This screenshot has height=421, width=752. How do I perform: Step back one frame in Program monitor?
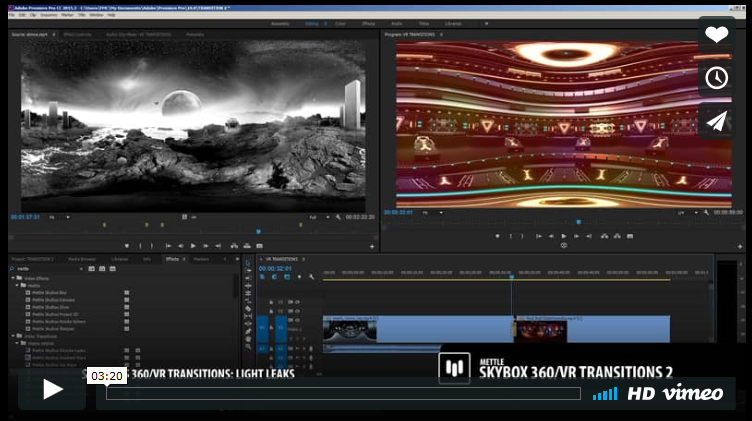[551, 236]
